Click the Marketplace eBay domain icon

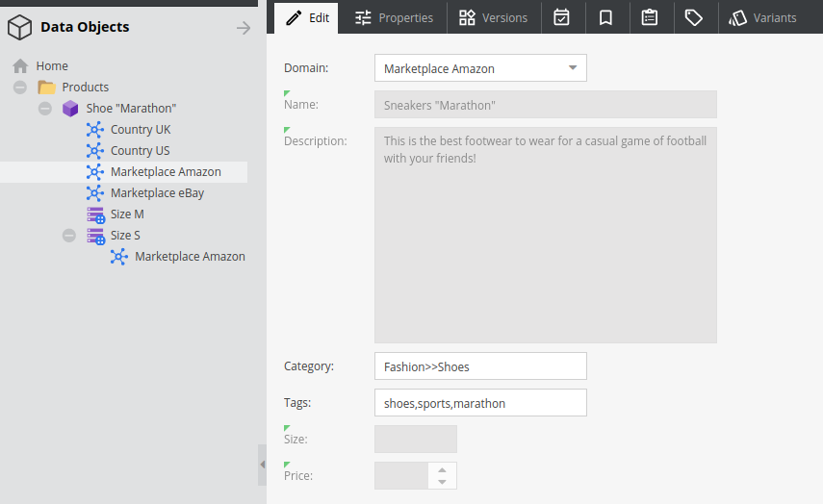(95, 193)
